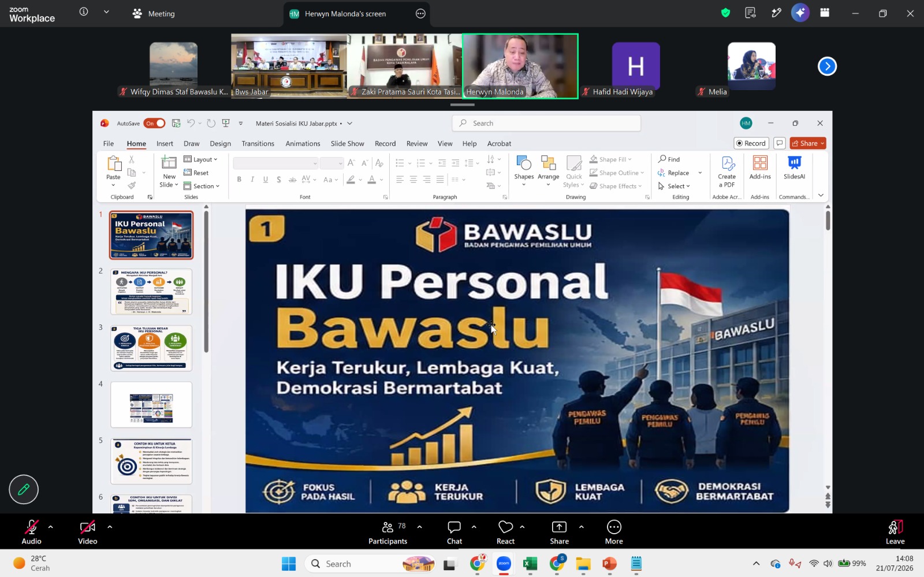This screenshot has height=577, width=924.
Task: Click the PowerPoint comments icon
Action: pyautogui.click(x=779, y=143)
